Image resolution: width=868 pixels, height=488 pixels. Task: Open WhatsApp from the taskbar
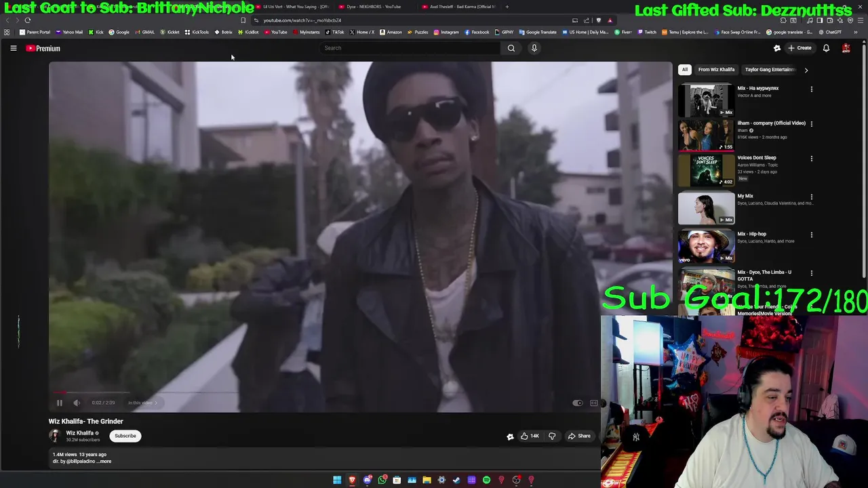(382, 480)
